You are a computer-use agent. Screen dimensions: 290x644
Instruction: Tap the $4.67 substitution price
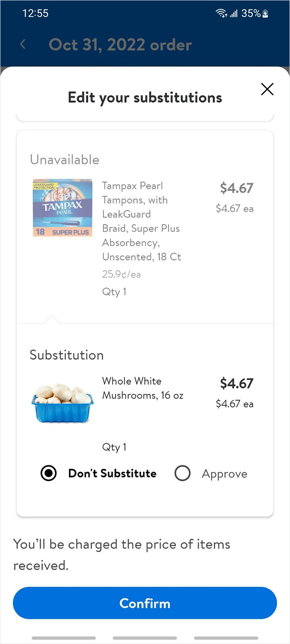[x=236, y=384]
